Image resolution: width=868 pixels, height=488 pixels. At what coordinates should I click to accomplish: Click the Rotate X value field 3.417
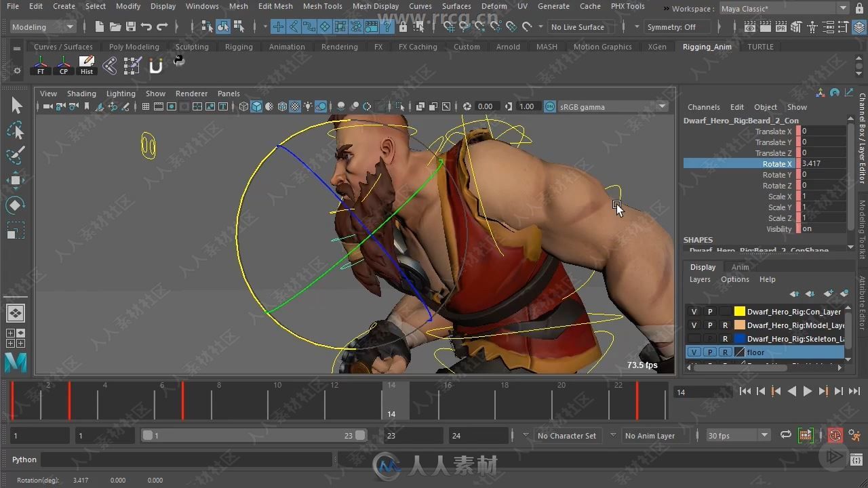tap(823, 164)
